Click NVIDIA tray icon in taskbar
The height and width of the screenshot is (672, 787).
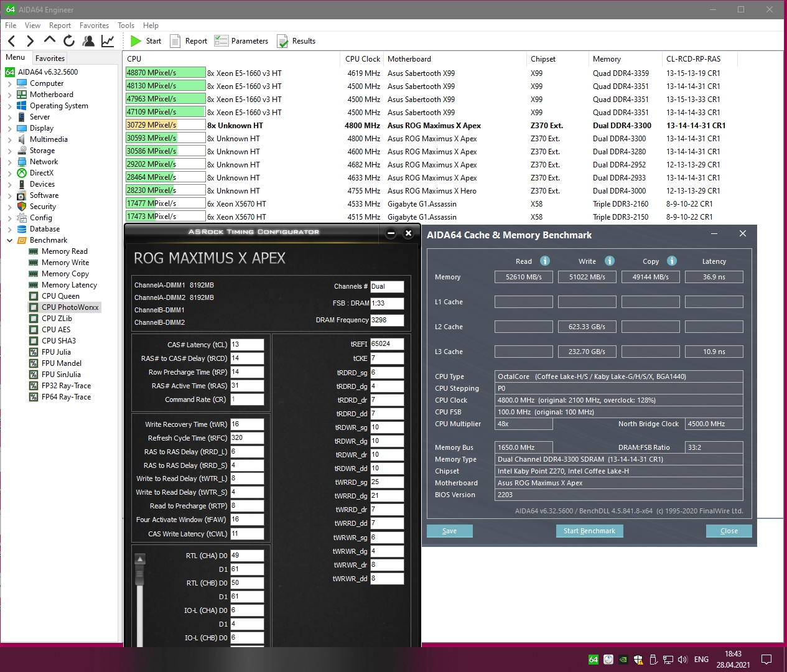[x=623, y=660]
